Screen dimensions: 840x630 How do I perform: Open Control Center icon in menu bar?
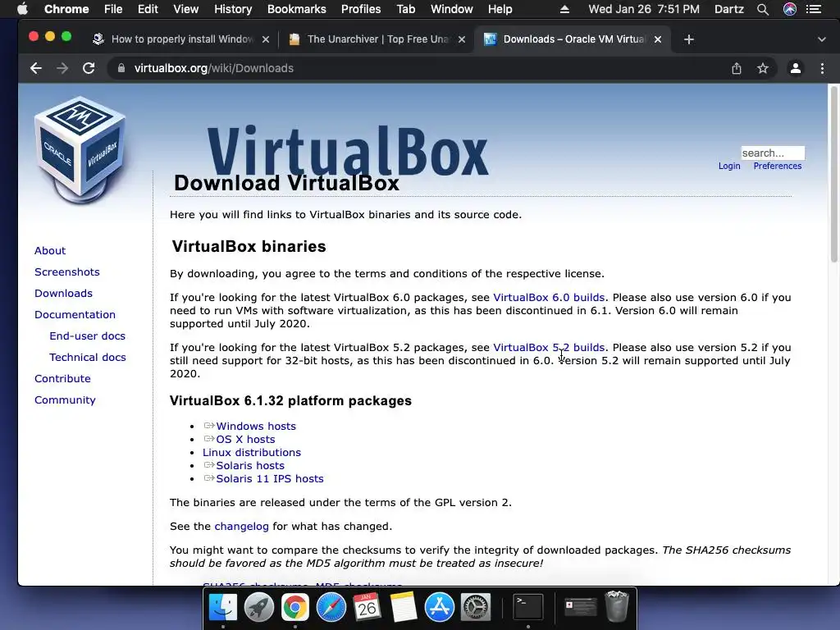click(x=814, y=9)
